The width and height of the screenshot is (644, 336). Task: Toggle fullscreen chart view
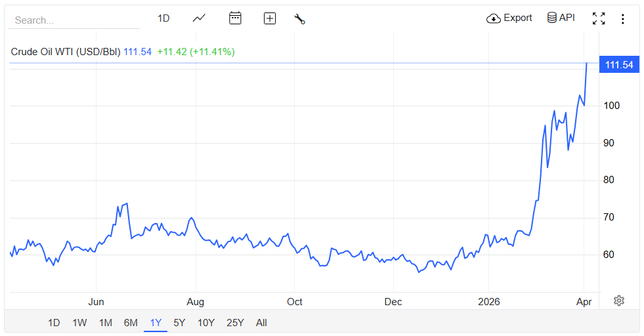click(599, 18)
